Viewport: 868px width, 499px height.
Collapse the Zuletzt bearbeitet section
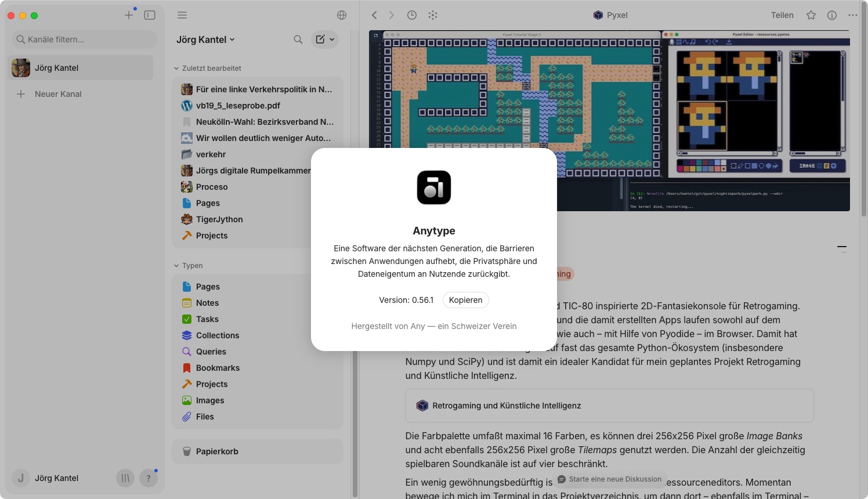(x=207, y=68)
